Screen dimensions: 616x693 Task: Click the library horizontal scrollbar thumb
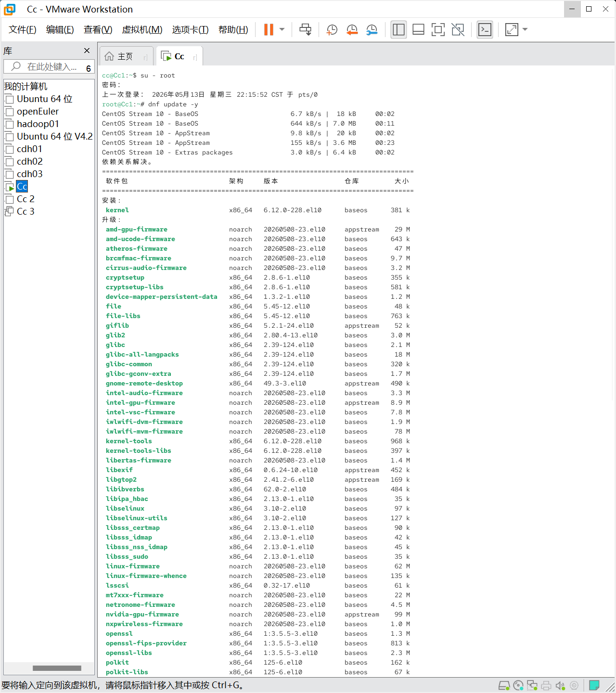pos(57,668)
